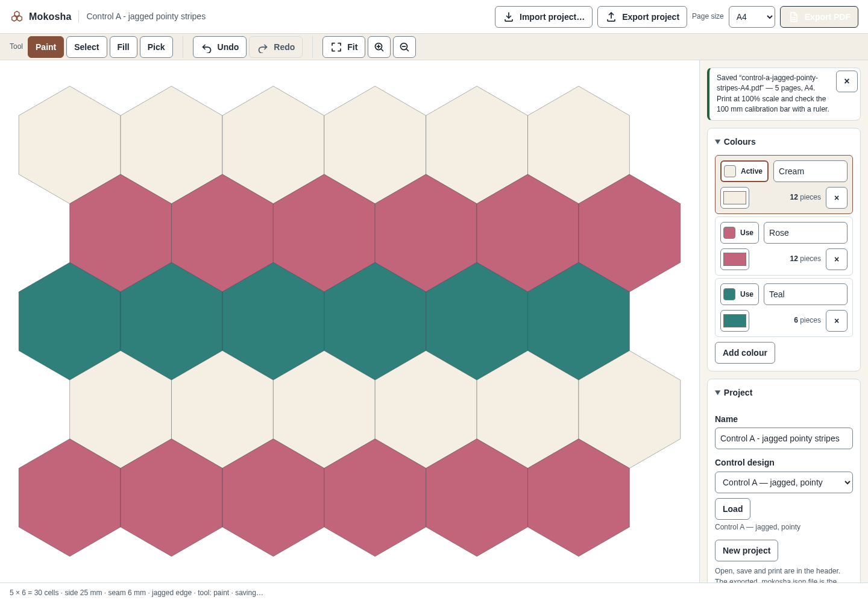Switch to the Pick tool
This screenshot has width=868, height=603.
point(156,47)
